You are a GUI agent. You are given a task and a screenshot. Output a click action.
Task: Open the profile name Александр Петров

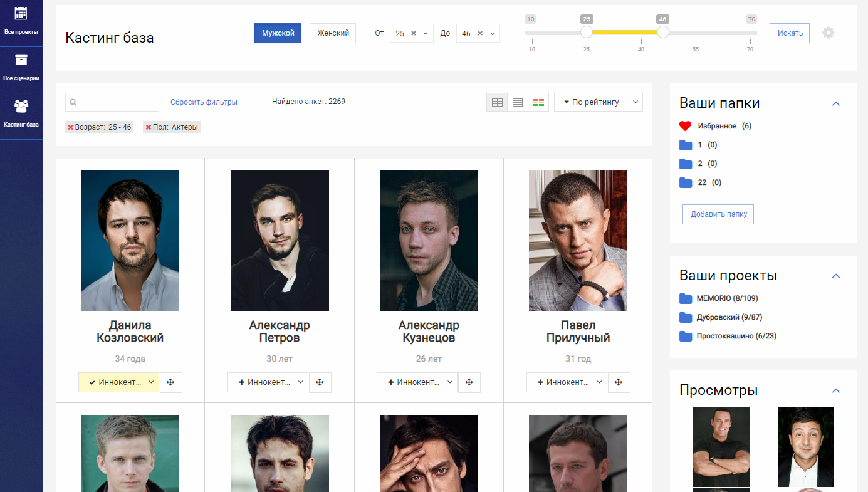pyautogui.click(x=280, y=332)
